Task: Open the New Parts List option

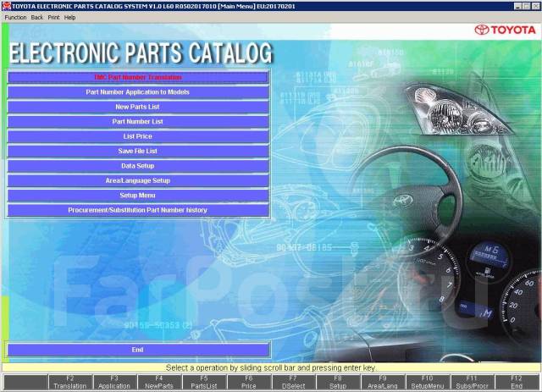Action: [137, 108]
